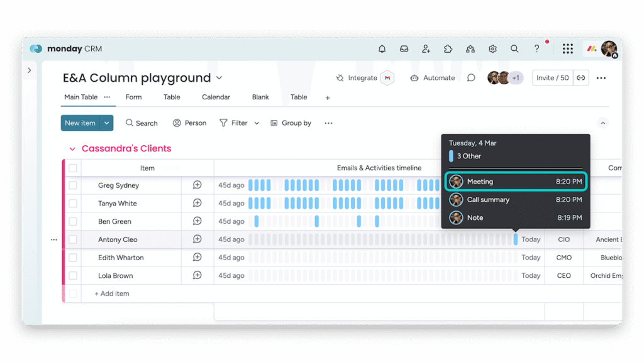Open the products switcher grid
This screenshot has height=362, width=644.
pos(568,49)
